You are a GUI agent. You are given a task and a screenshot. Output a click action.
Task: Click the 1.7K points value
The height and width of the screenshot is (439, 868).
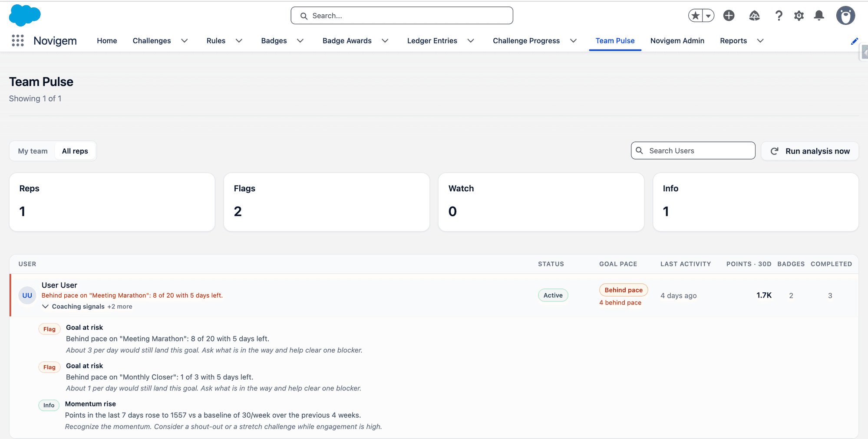point(764,295)
